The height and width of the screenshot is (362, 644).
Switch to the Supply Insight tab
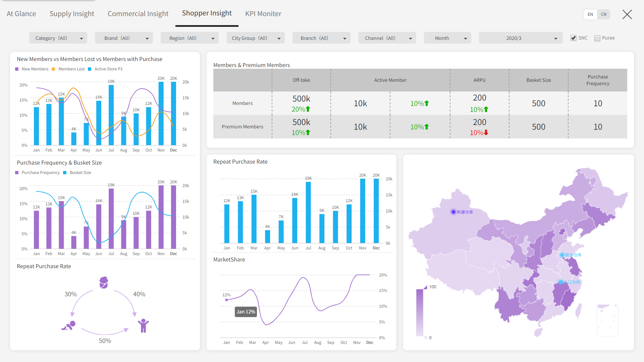click(x=72, y=14)
